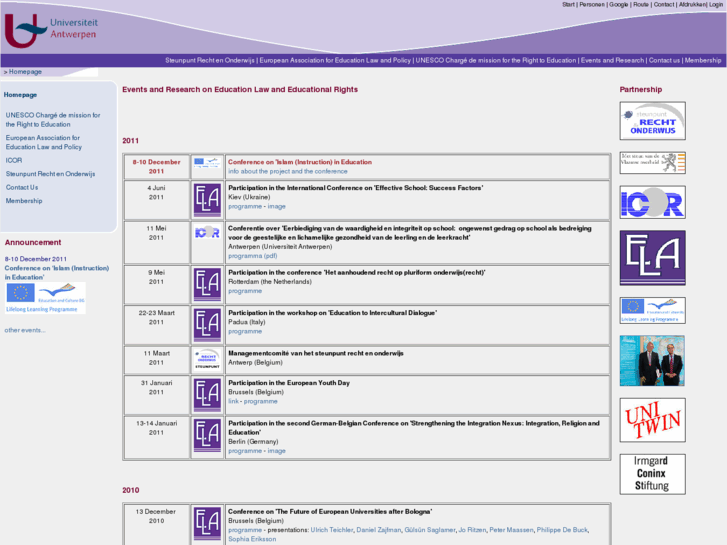Click the Afdrukken print link
Screen dimensions: 727x545
[x=693, y=5]
